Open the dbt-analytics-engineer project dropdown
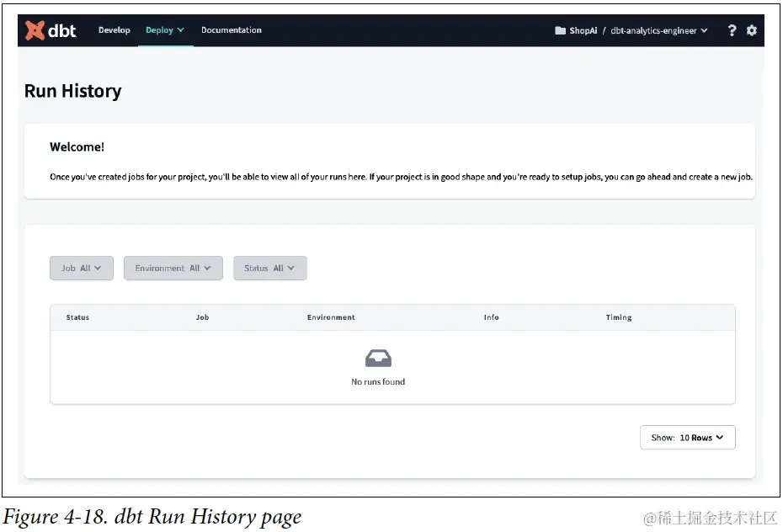This screenshot has width=783, height=532. (658, 30)
